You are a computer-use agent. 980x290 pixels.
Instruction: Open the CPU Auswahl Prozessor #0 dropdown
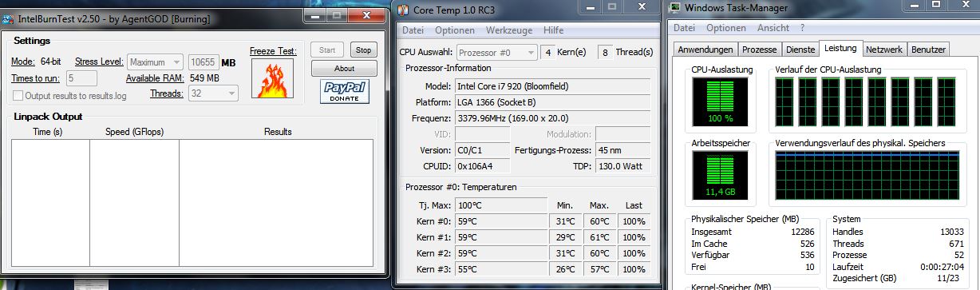(x=496, y=52)
